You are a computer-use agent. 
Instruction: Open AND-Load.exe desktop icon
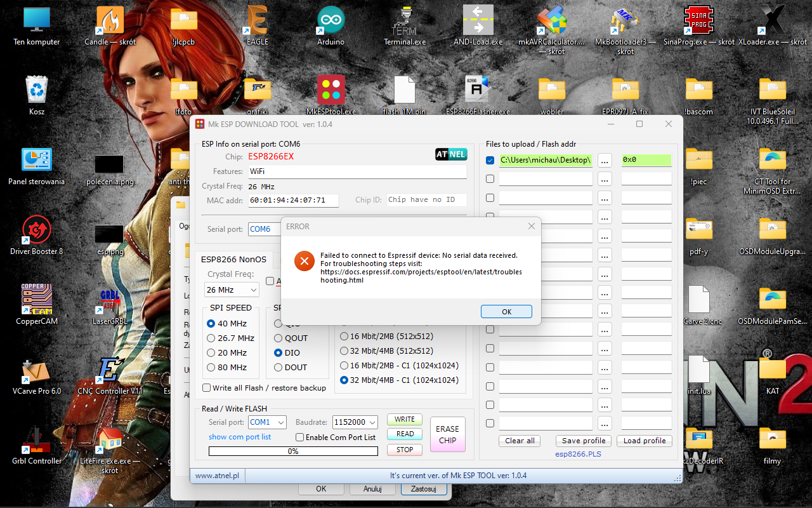[x=478, y=21]
